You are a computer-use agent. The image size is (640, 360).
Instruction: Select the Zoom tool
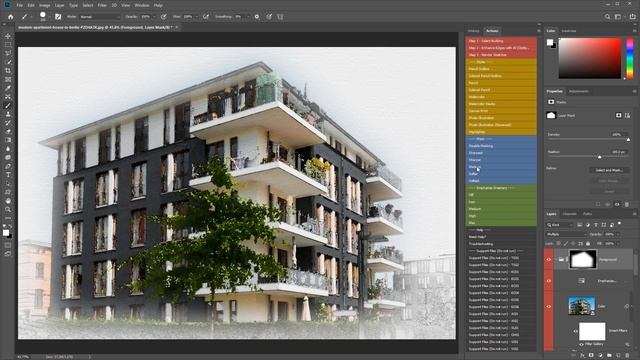tap(8, 209)
